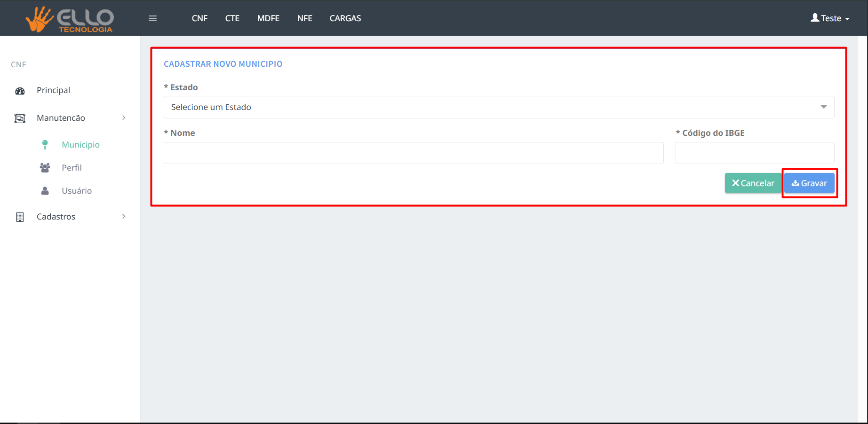Click the Principal dashboard gauge icon
Viewport: 868px width, 424px height.
(x=20, y=91)
